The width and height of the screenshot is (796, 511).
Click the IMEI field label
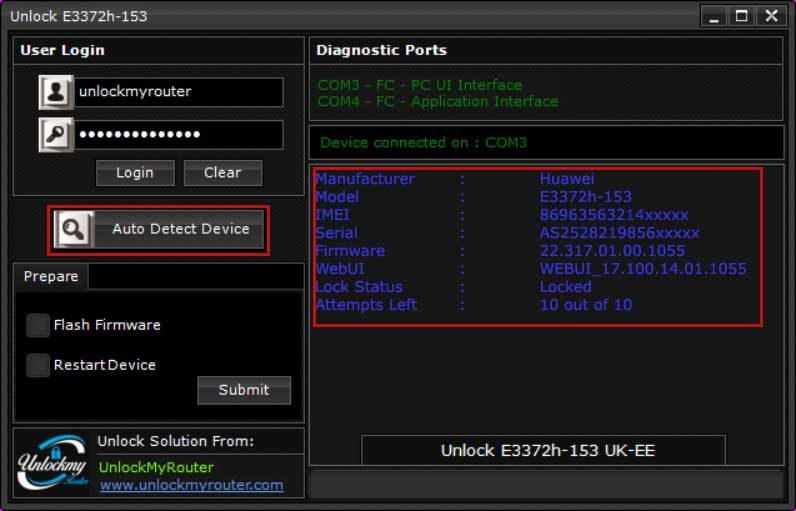(x=333, y=215)
